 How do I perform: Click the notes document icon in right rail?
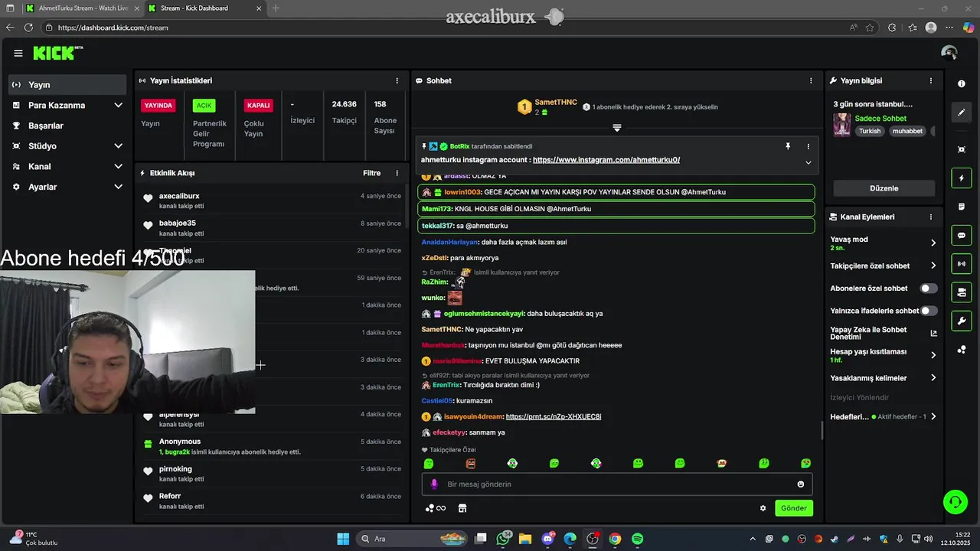pyautogui.click(x=962, y=207)
